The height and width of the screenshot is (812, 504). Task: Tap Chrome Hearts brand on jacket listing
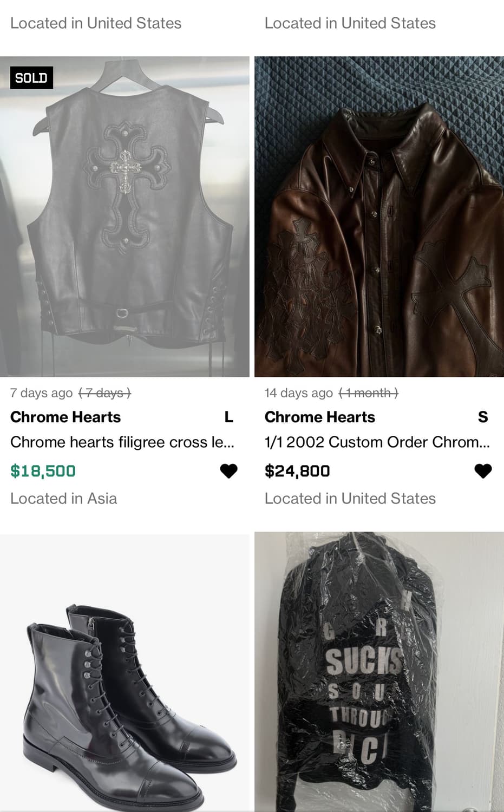pos(320,417)
